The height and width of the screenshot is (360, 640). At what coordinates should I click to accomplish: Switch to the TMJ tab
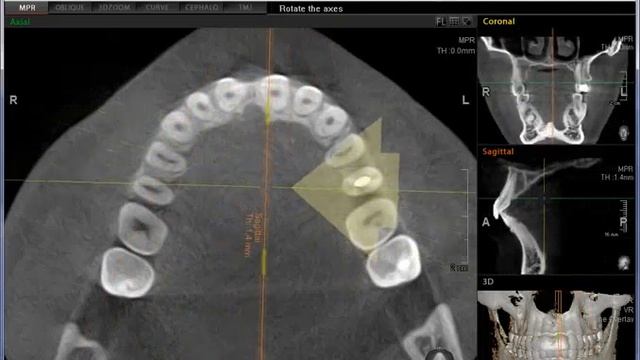click(245, 8)
